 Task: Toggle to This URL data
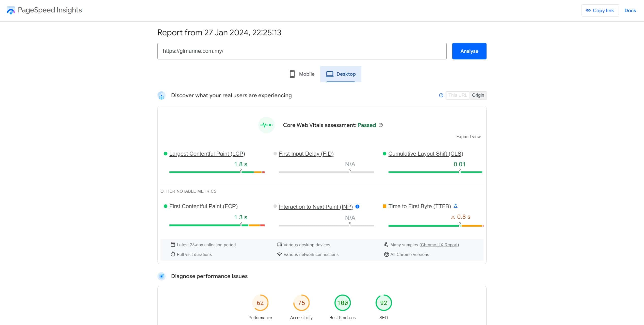[x=458, y=95]
